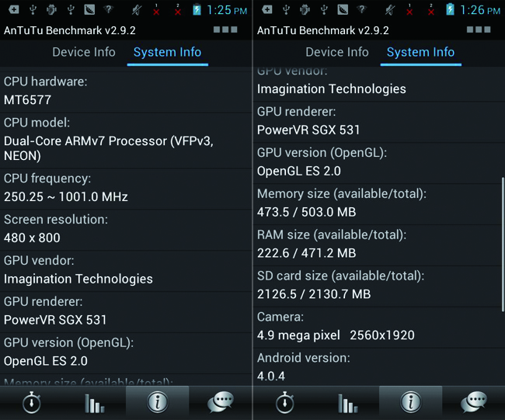This screenshot has height=420, width=505.
Task: Switch to Device Info tab on right screen
Action: (x=336, y=53)
